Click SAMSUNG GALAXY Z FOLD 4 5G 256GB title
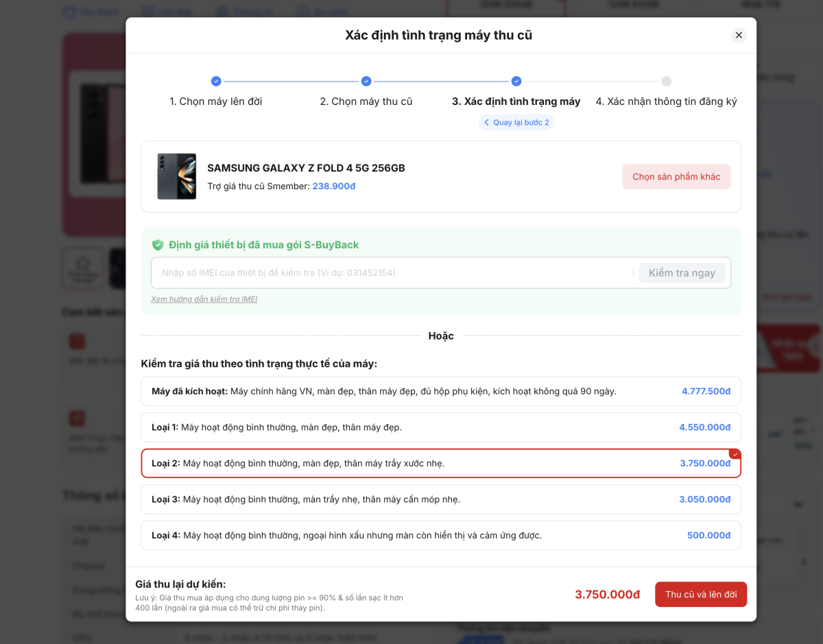The width and height of the screenshot is (823, 644). pos(306,168)
